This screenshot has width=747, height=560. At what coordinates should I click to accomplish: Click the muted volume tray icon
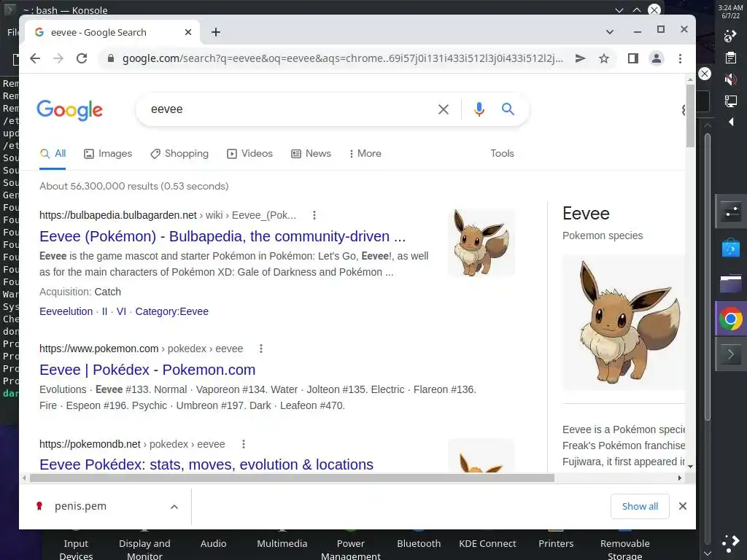730,79
